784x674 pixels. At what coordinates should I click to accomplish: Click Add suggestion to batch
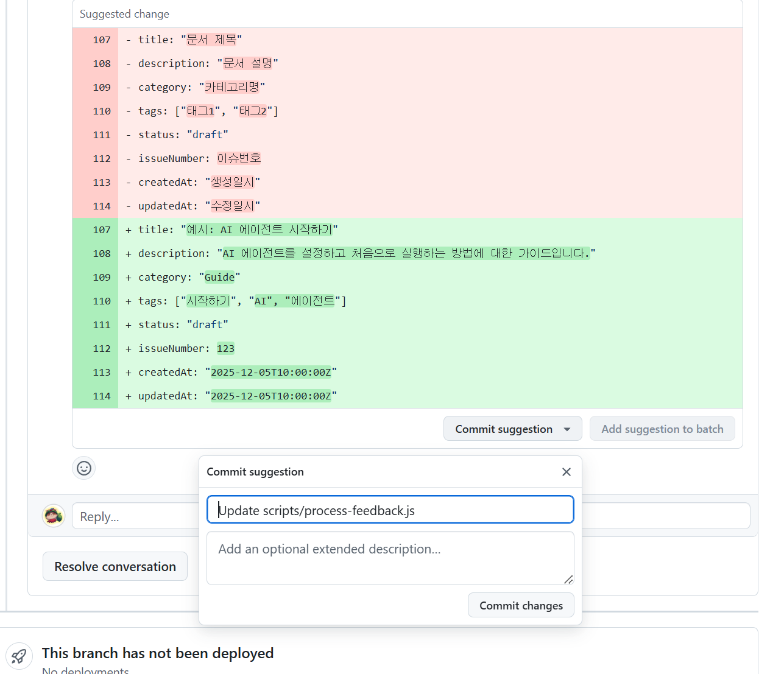click(x=662, y=429)
